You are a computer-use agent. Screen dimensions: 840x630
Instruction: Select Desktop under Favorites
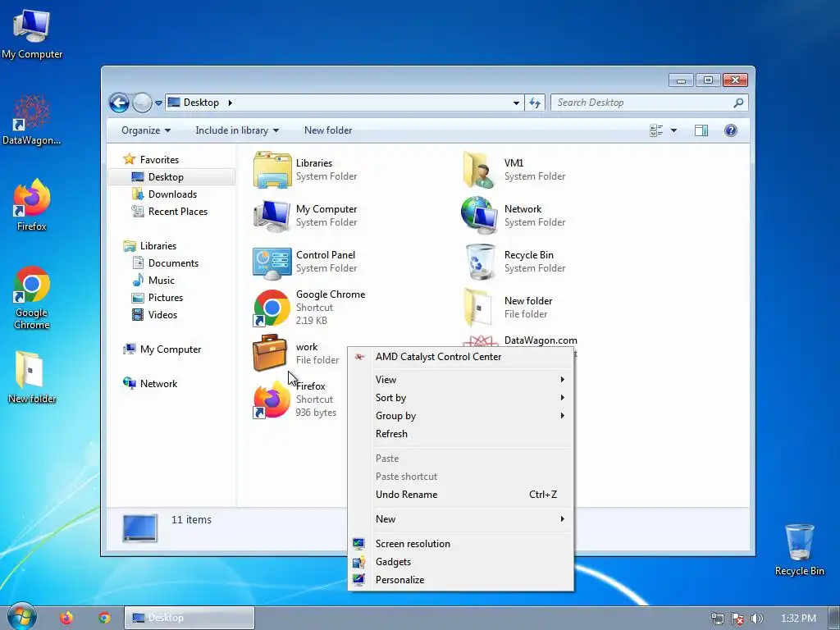pos(171,177)
